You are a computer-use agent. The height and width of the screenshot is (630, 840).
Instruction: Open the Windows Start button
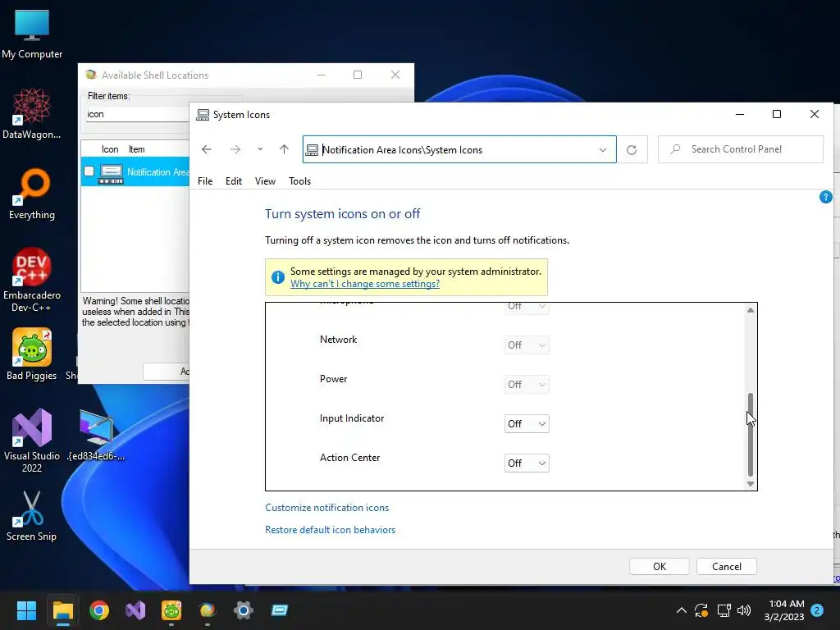(x=26, y=610)
